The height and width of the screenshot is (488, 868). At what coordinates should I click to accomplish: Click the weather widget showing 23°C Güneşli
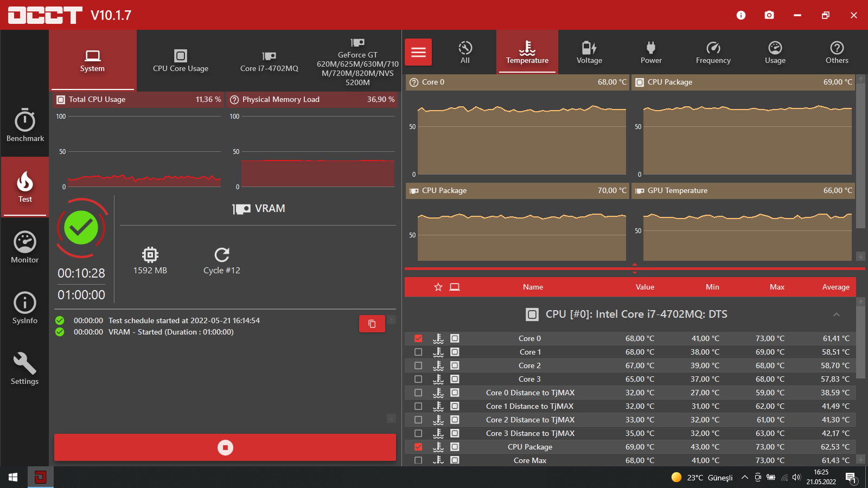702,477
